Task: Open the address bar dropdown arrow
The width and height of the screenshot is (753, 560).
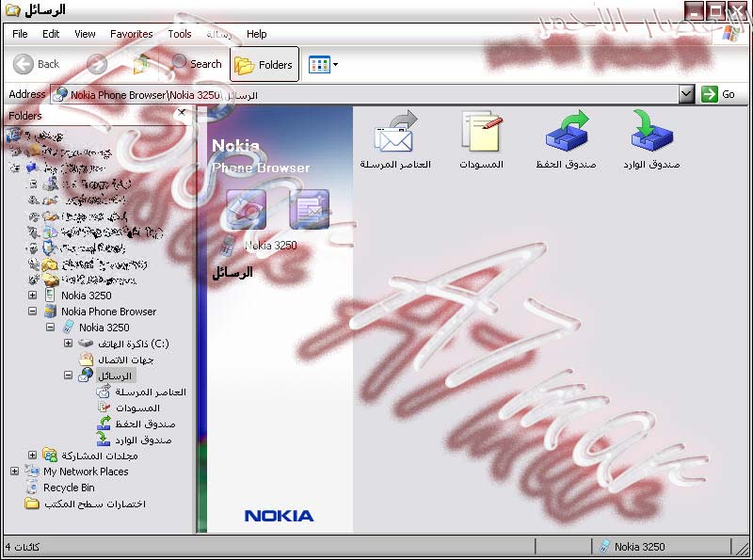Action: (687, 94)
